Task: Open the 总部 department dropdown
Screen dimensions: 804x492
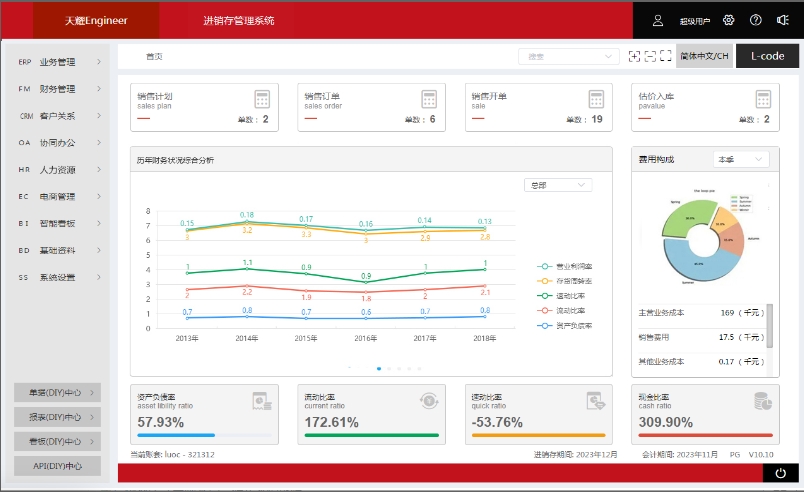Action: [x=558, y=185]
